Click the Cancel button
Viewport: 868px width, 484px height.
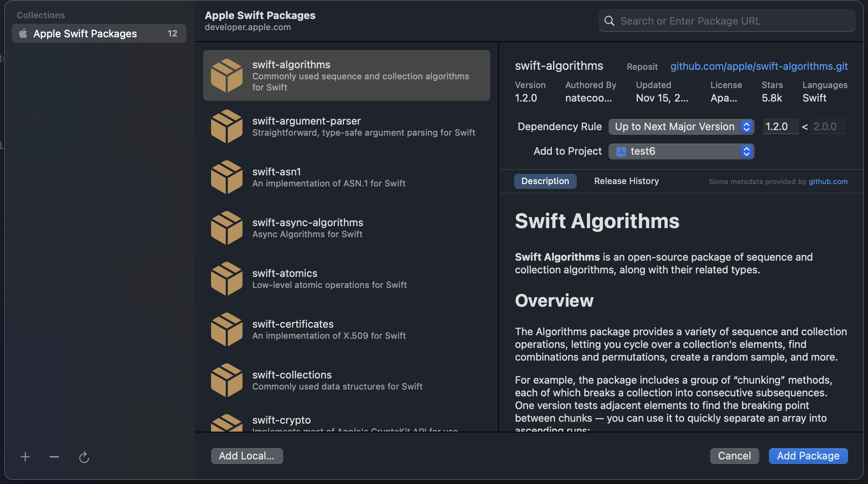tap(734, 456)
